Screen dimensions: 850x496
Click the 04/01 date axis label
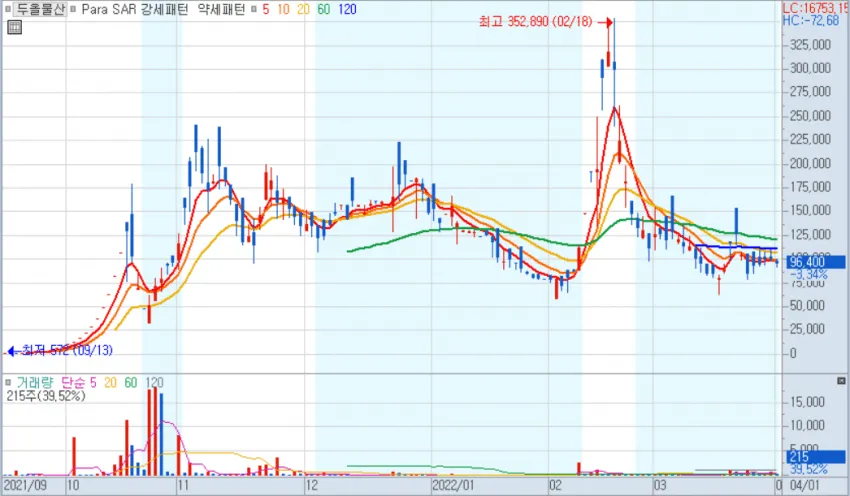click(x=805, y=485)
